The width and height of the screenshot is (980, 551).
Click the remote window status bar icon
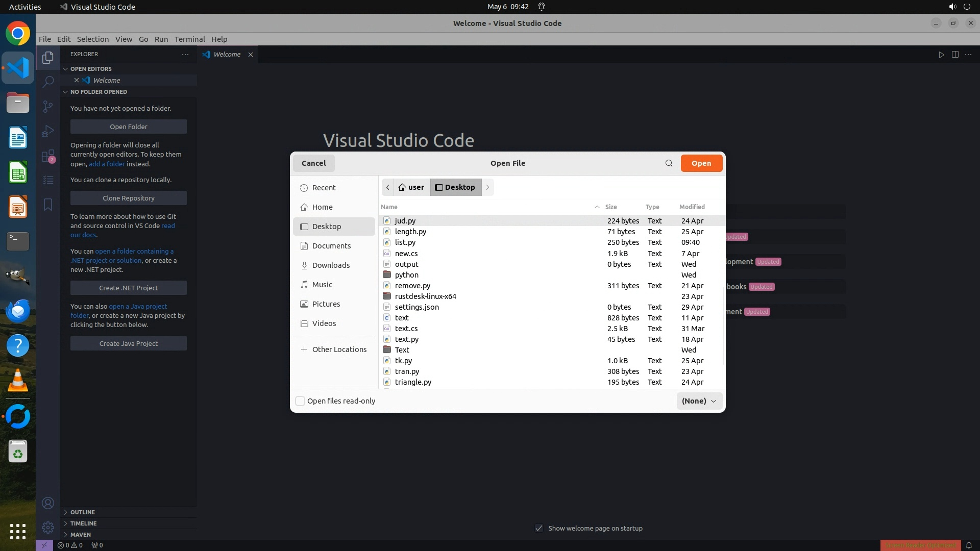[44, 545]
